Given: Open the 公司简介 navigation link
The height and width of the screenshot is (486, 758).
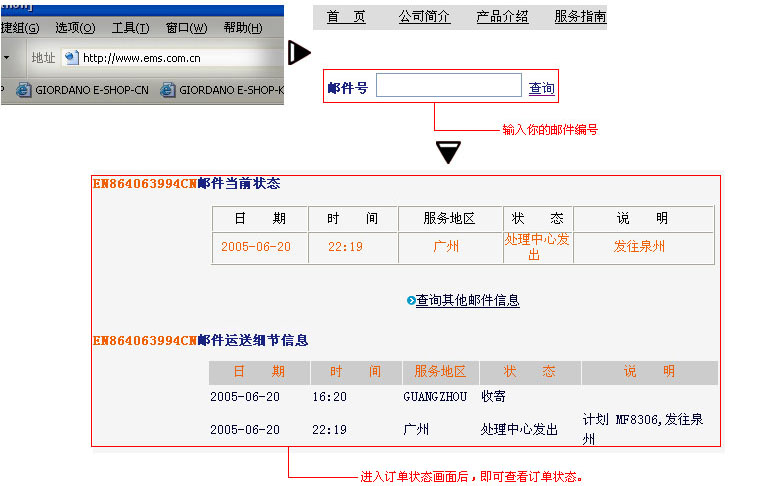Looking at the screenshot, I should pos(424,17).
